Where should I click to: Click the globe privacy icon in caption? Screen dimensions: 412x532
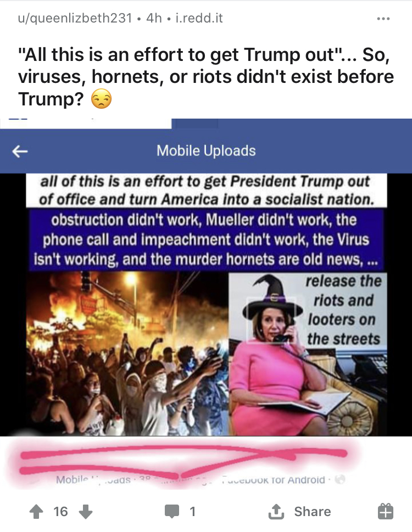click(340, 479)
